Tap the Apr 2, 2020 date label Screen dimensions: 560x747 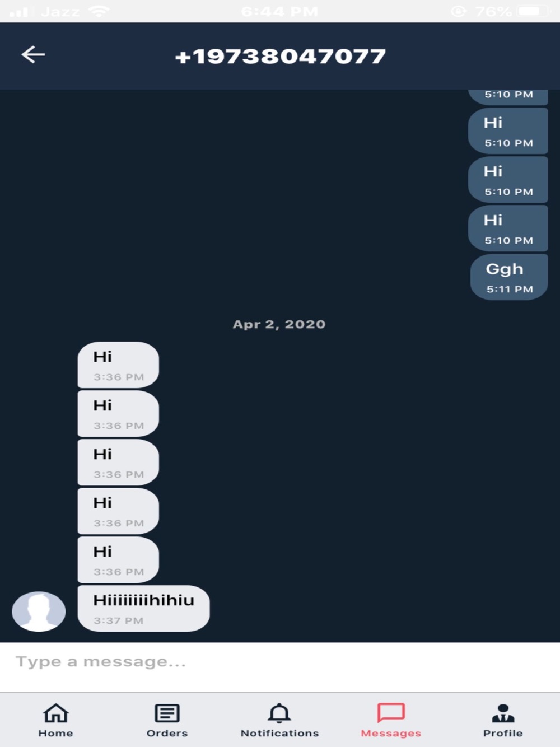click(279, 324)
